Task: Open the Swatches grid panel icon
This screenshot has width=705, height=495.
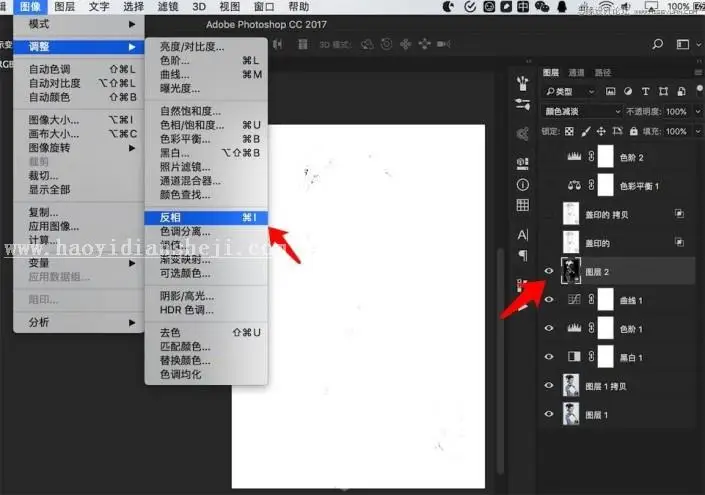Action: pos(522,205)
